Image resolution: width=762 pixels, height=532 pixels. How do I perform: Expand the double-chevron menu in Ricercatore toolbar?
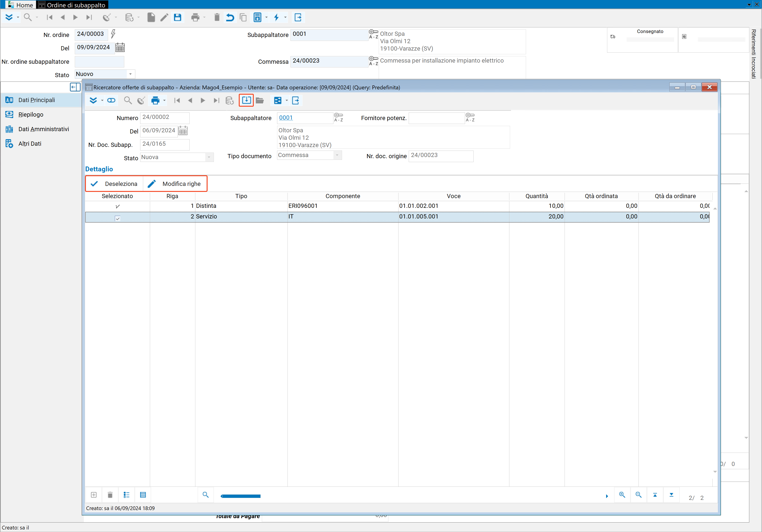click(93, 100)
